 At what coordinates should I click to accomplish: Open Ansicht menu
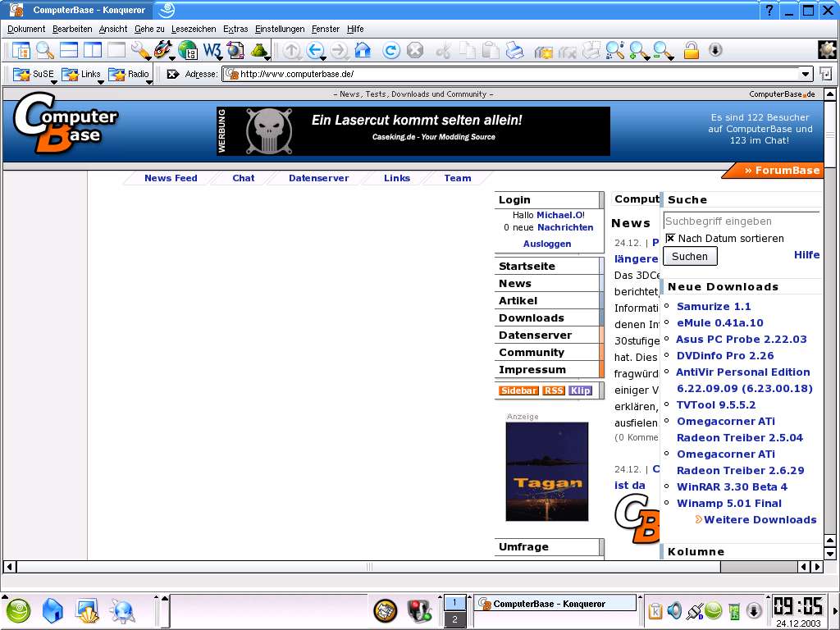[x=113, y=29]
